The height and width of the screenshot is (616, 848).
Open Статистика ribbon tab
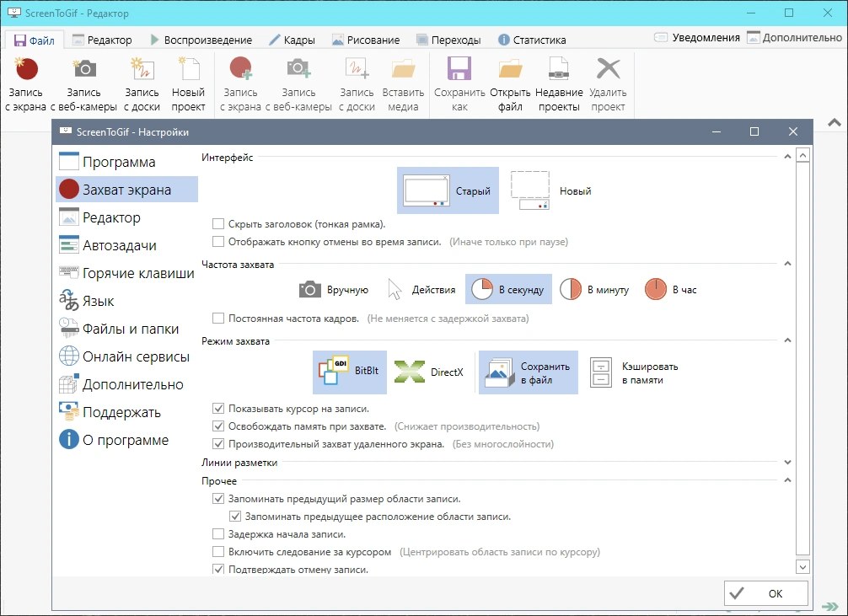(532, 40)
